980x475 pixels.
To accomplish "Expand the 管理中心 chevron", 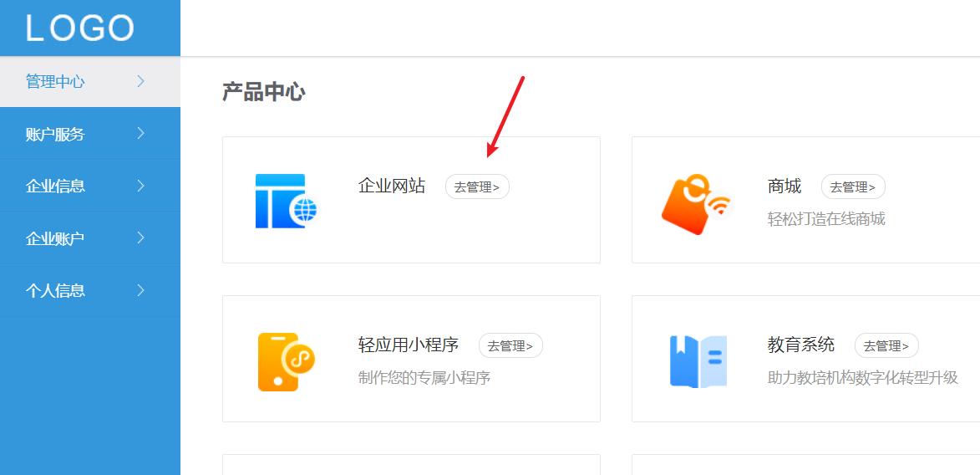I will 140,81.
